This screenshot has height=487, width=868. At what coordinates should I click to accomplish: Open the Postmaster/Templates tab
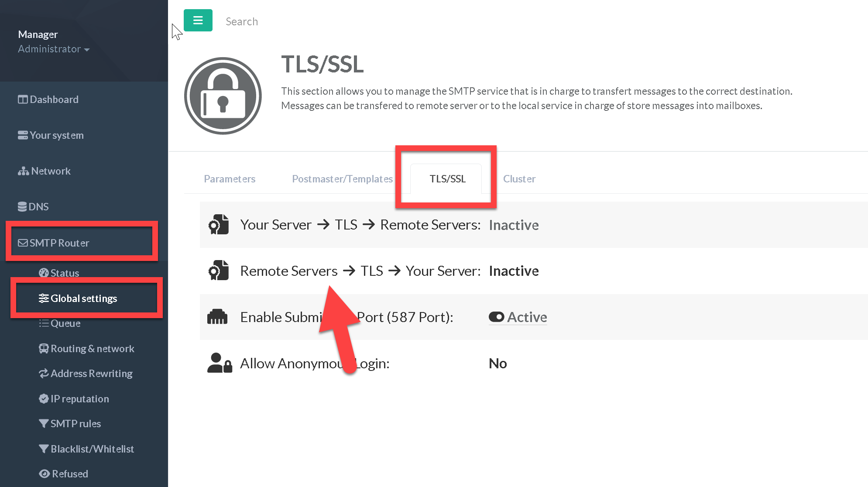pos(342,179)
